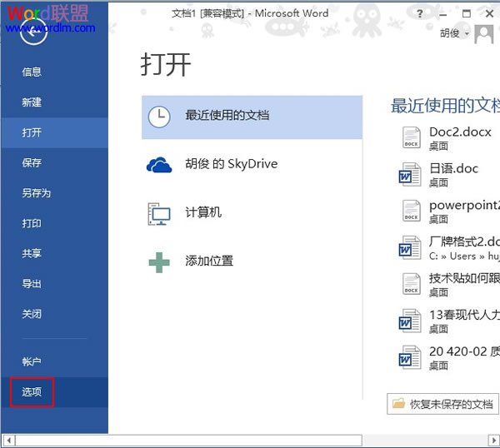Viewport: 500px width, 448px height.
Task: Open recent file 13春现代人力
Action: click(463, 315)
